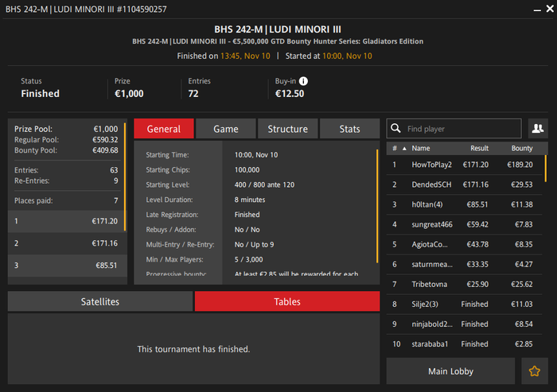Sort players by Result column
Viewport: 557px width, 392px height.
point(479,149)
